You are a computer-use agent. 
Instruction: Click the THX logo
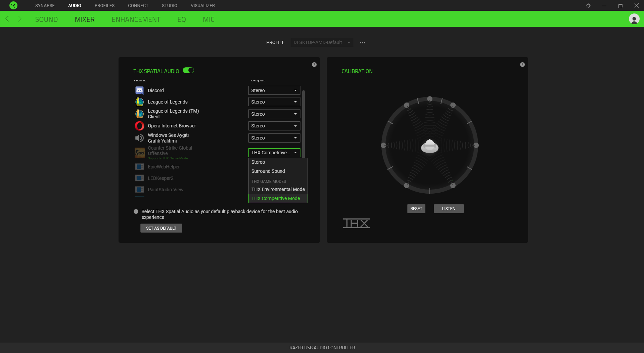tap(357, 223)
